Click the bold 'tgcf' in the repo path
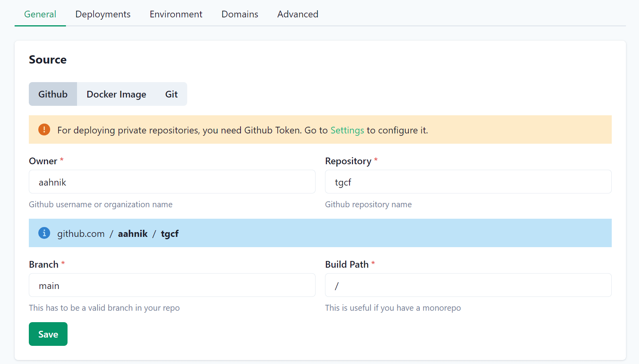The height and width of the screenshot is (364, 639). tap(170, 234)
